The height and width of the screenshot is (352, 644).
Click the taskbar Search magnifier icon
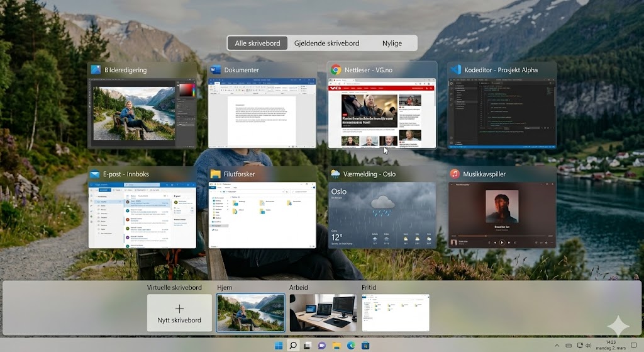tap(292, 346)
